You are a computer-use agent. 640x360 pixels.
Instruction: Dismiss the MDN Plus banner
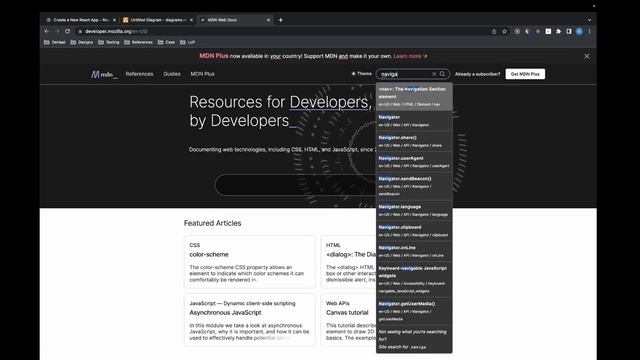587,56
